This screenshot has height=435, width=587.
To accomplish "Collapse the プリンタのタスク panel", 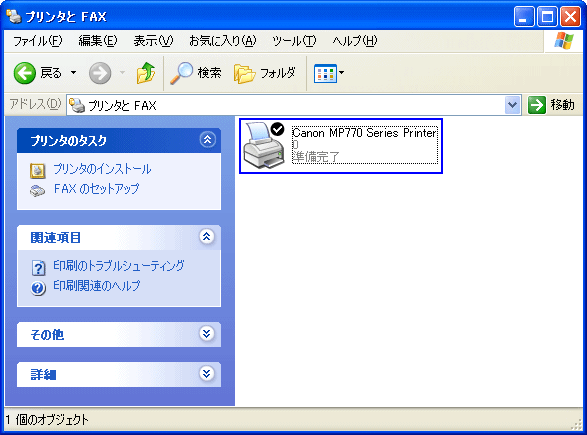I will [207, 140].
